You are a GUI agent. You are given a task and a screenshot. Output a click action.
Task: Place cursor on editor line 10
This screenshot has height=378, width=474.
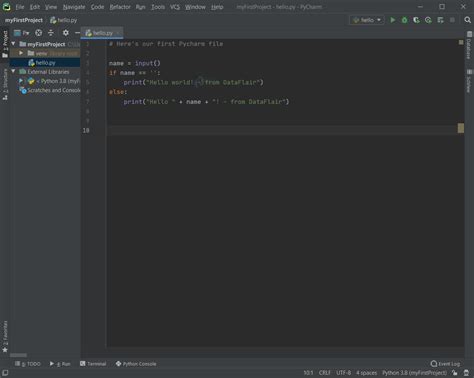click(x=282, y=130)
